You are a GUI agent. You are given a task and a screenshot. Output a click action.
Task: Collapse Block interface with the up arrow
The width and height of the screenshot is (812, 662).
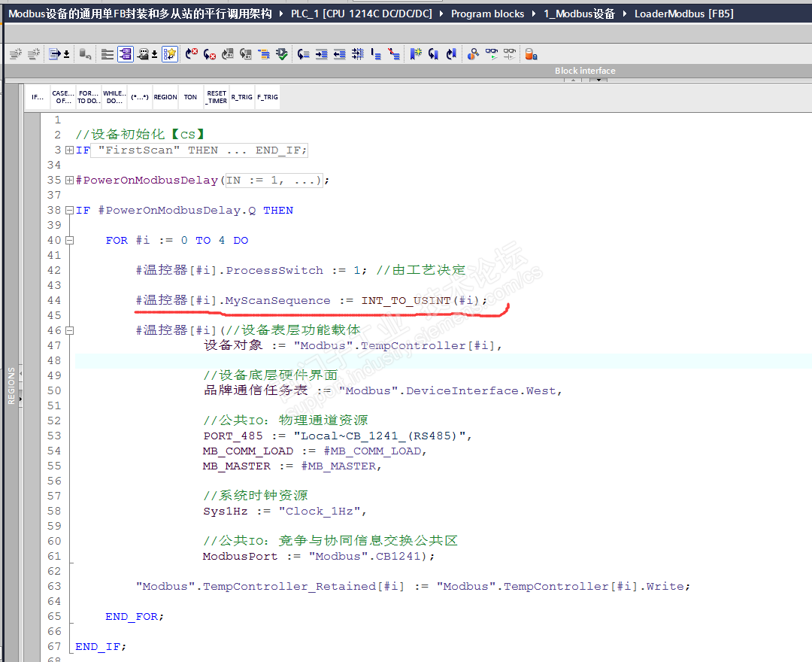point(573,80)
